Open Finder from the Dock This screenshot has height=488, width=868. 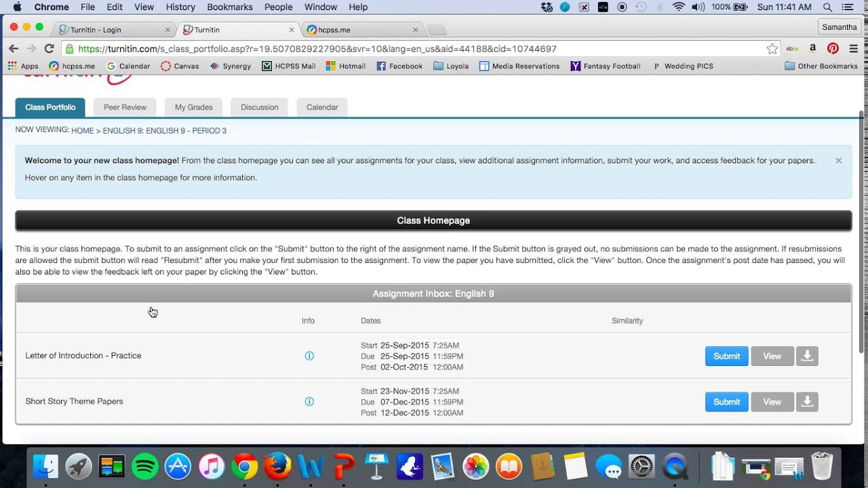click(x=45, y=466)
